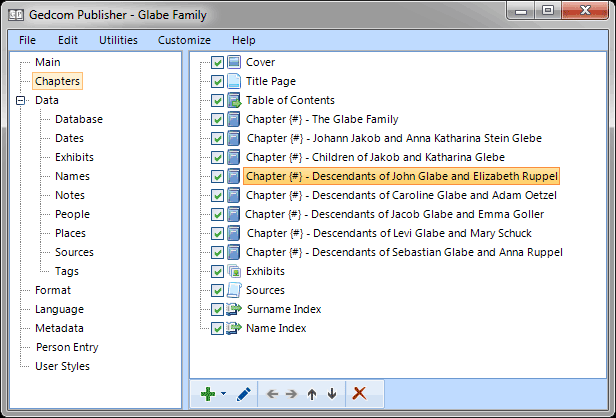The width and height of the screenshot is (616, 418).
Task: Open the Customize menu
Action: 184,40
